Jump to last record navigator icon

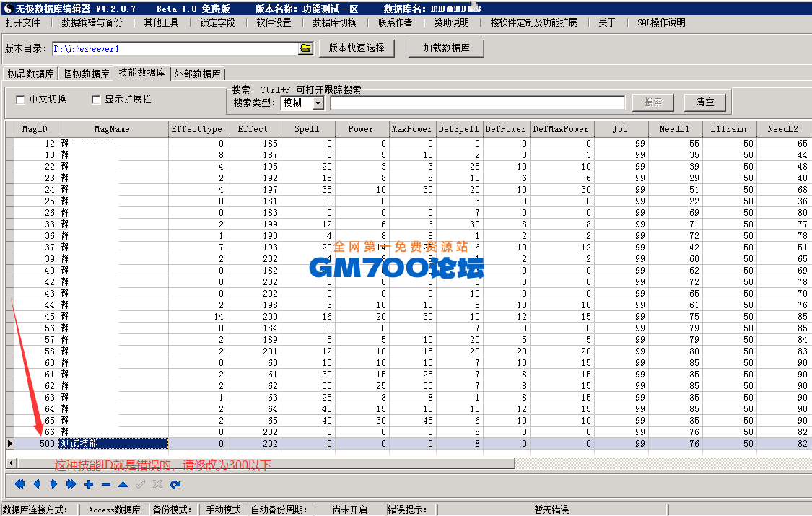(x=71, y=484)
